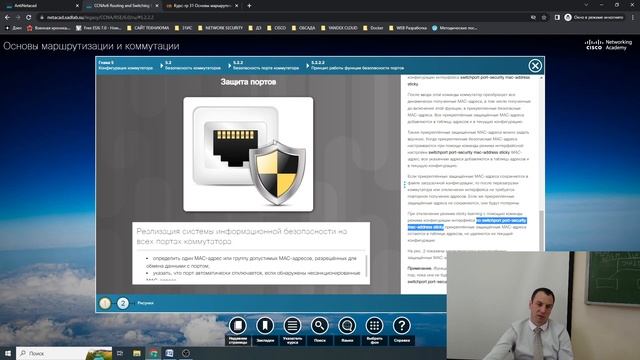Click the drag handle dots on right panel edge
640x360 pixels.
[x=404, y=185]
